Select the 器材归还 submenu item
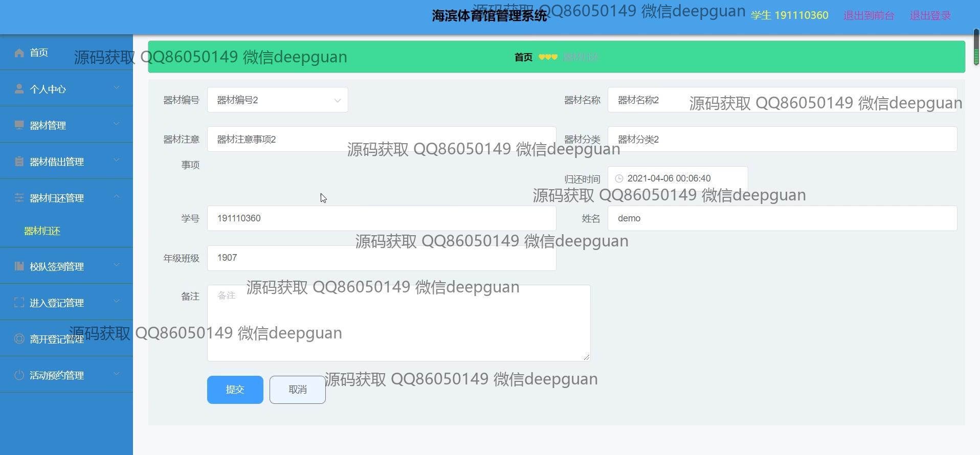The image size is (980, 455). pyautogui.click(x=42, y=231)
